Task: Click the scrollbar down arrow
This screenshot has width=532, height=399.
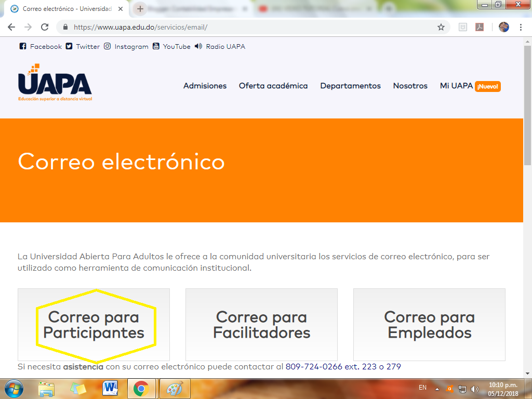Action: click(526, 373)
